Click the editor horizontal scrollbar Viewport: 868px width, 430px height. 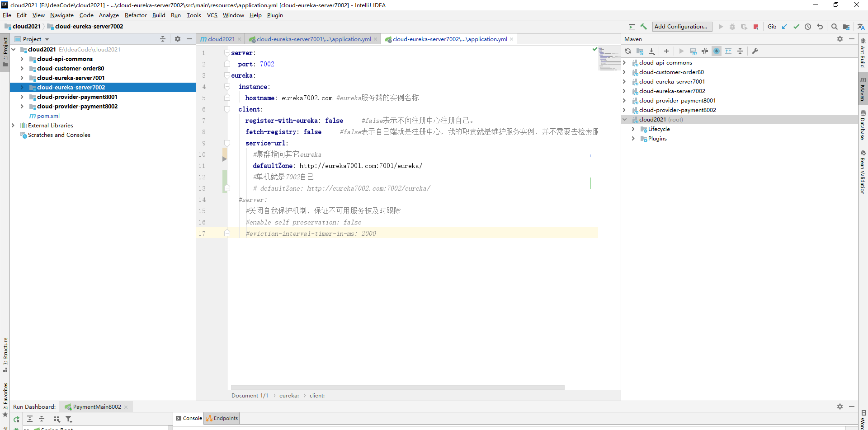(x=398, y=388)
